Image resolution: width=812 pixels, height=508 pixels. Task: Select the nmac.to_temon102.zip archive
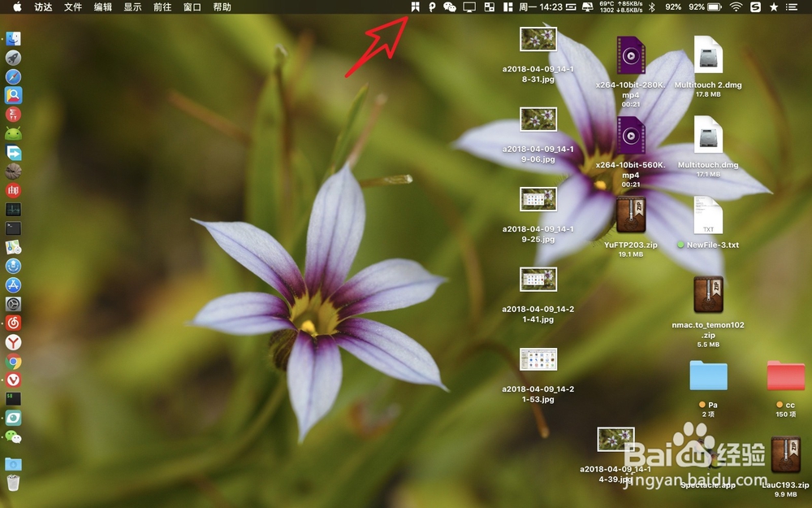point(708,294)
